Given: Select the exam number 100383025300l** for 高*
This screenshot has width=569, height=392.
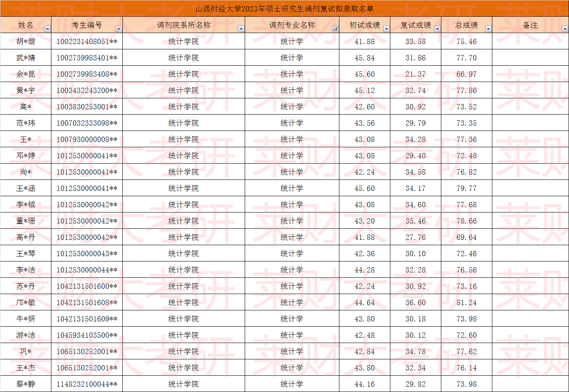Looking at the screenshot, I should [x=87, y=107].
